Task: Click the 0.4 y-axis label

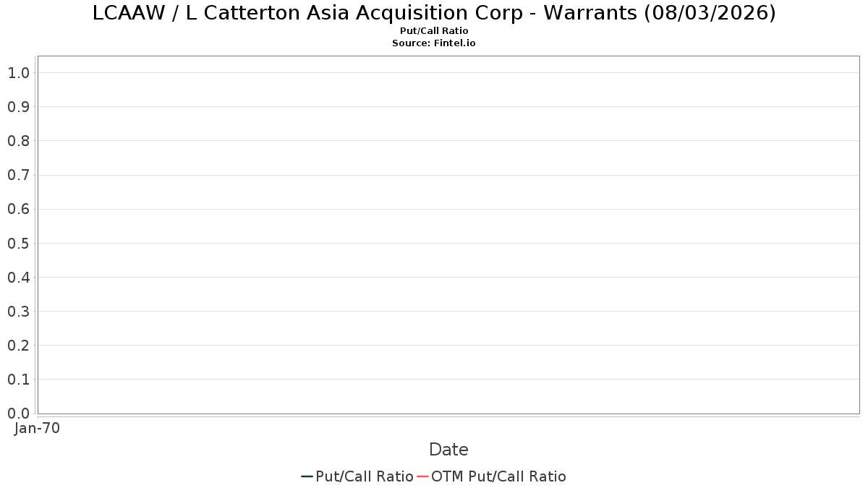Action: 18,278
